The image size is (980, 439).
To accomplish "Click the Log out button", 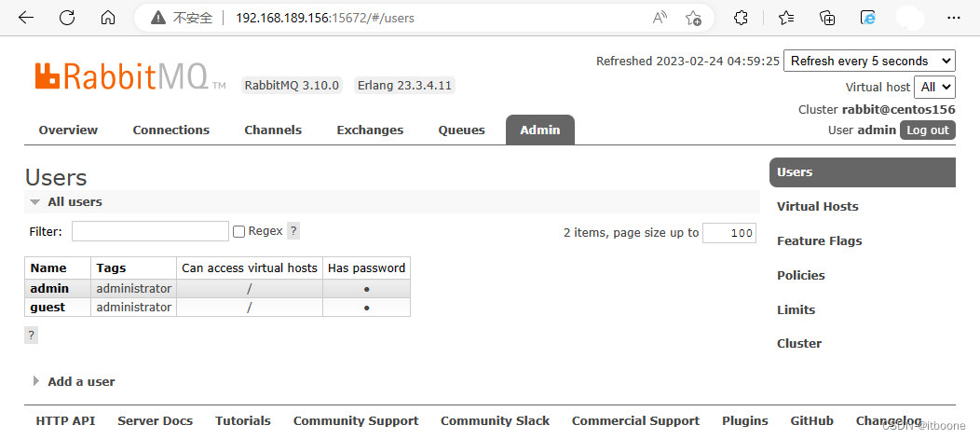I will (928, 130).
